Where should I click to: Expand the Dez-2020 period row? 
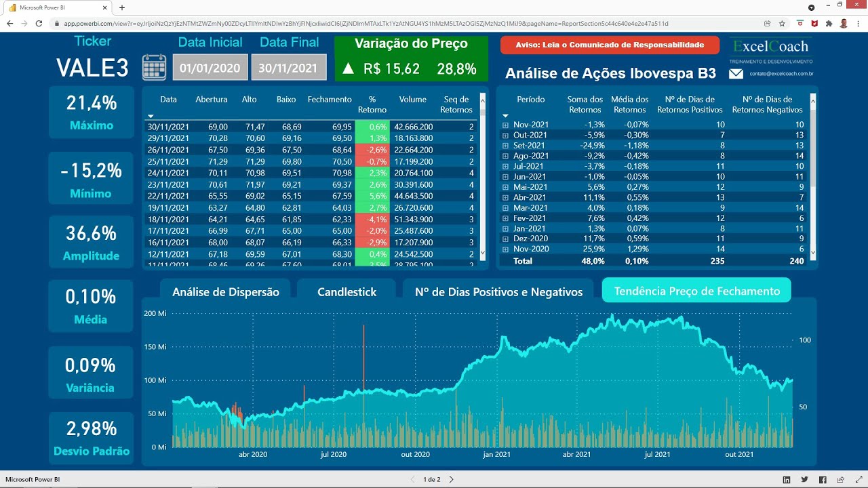click(505, 239)
